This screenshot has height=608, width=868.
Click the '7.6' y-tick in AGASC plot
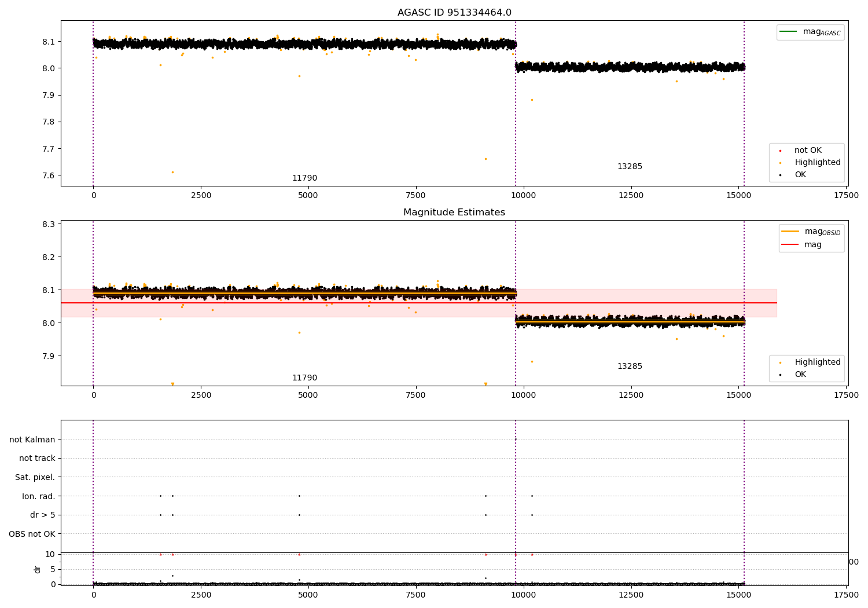pyautogui.click(x=49, y=175)
